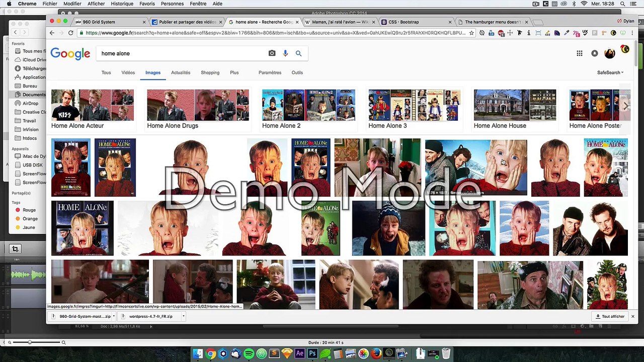Select the Crop tool in Photoshop

coord(15,249)
